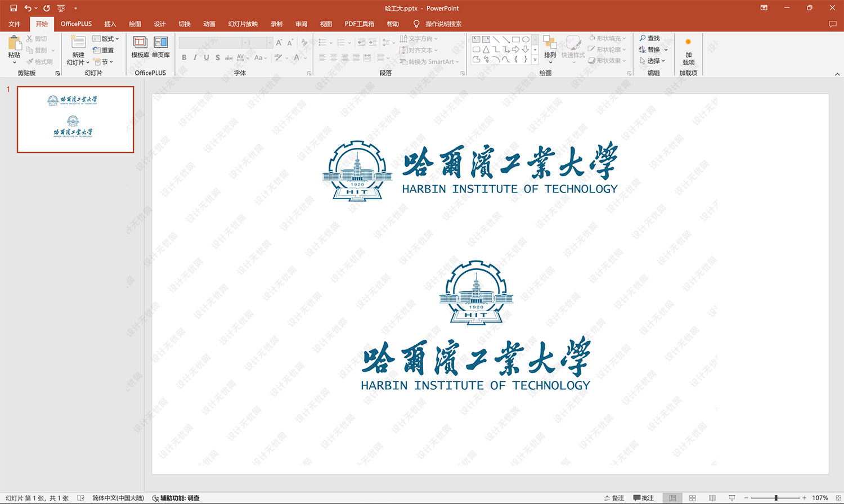Expand the shapes gallery More button
The image size is (844, 504).
pyautogui.click(x=535, y=58)
